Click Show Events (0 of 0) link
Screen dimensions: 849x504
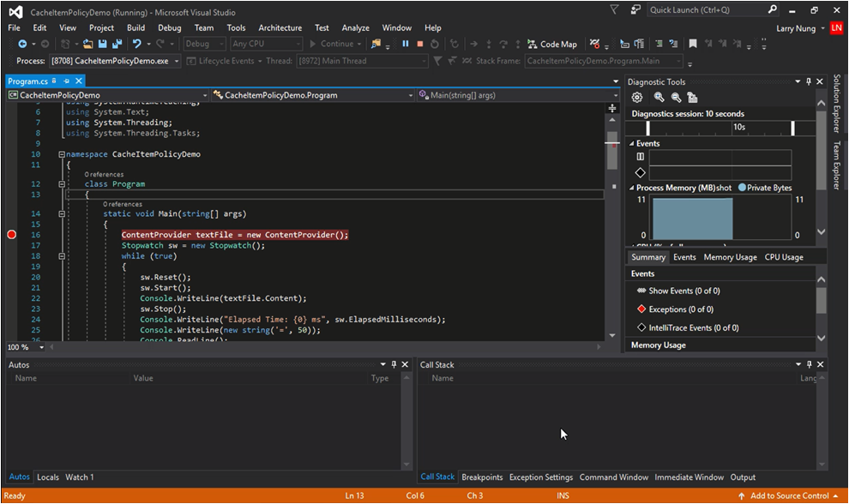click(683, 291)
